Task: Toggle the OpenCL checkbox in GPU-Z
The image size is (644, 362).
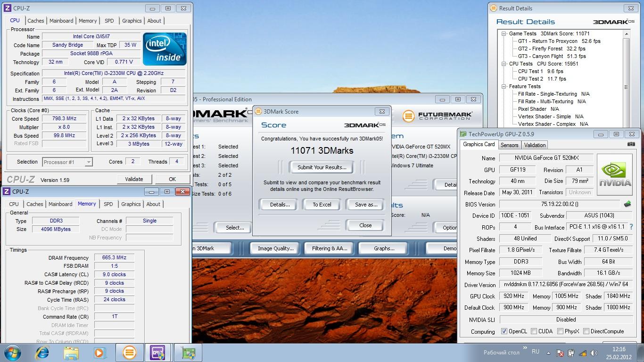Action: pos(504,331)
